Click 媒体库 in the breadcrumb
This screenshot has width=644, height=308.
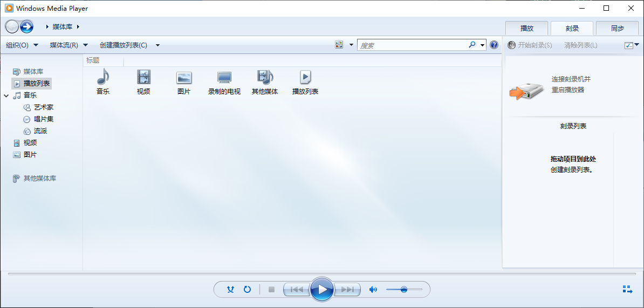tap(63, 26)
